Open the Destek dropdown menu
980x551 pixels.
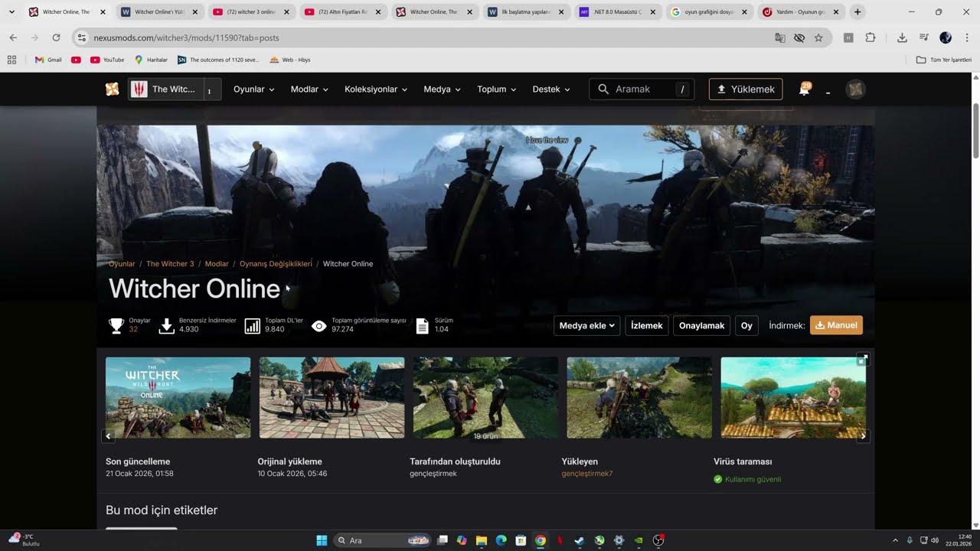(551, 90)
